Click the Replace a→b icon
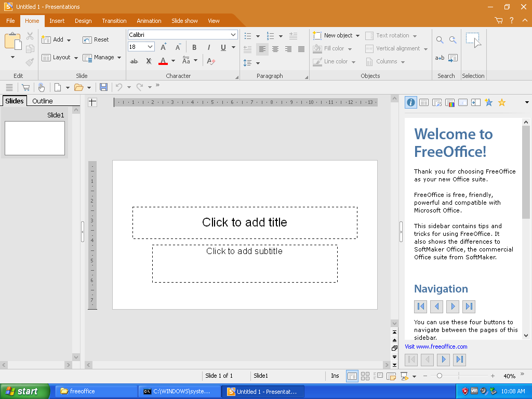Screen dimensions: 532x399 (440, 58)
